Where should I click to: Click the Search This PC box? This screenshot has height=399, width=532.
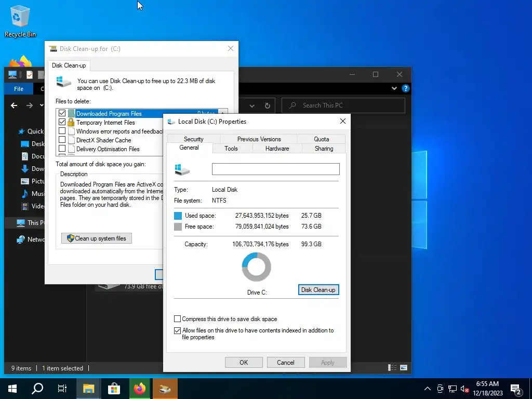(x=343, y=105)
